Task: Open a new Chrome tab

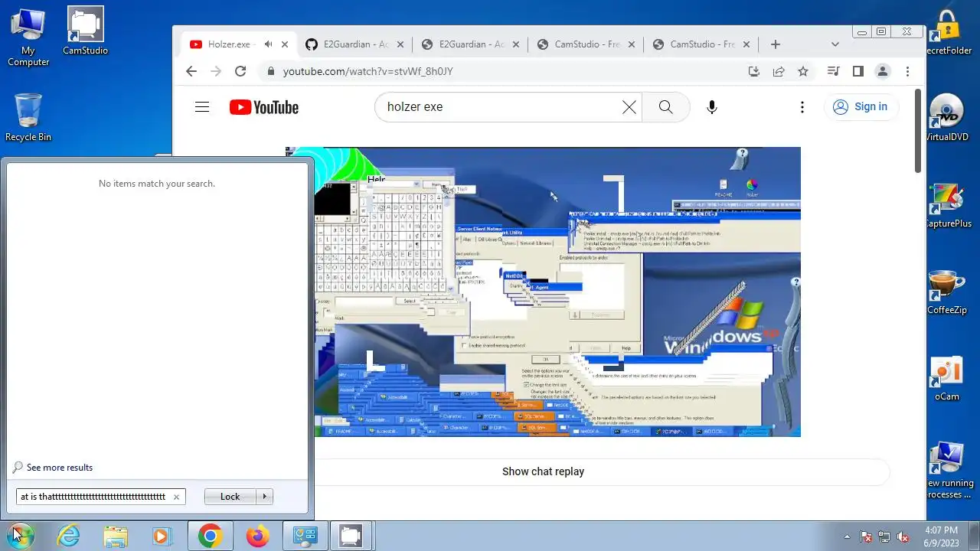Action: point(776,44)
